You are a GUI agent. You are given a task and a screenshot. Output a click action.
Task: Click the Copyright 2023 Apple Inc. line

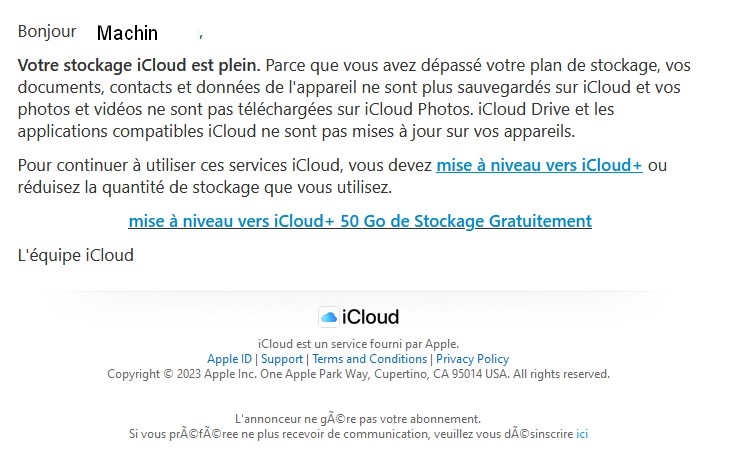(x=358, y=374)
